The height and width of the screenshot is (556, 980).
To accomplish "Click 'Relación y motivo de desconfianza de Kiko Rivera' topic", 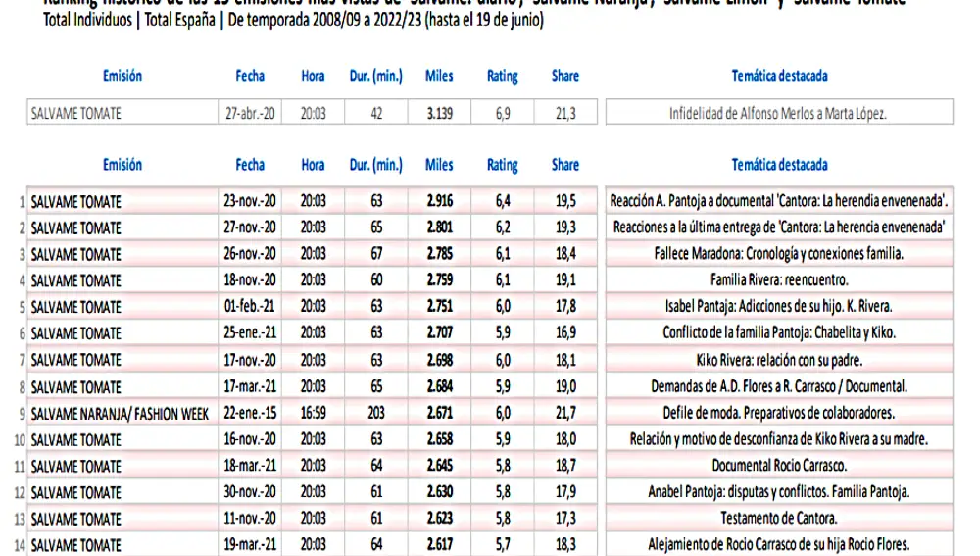I will point(779,439).
